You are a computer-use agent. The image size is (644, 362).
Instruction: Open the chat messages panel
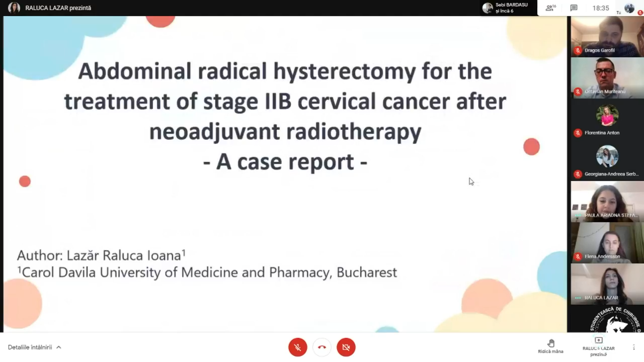coord(574,8)
